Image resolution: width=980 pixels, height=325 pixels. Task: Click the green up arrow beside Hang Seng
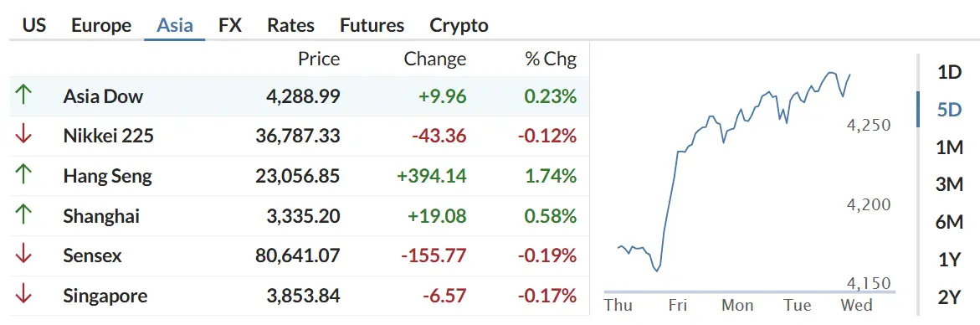[23, 176]
